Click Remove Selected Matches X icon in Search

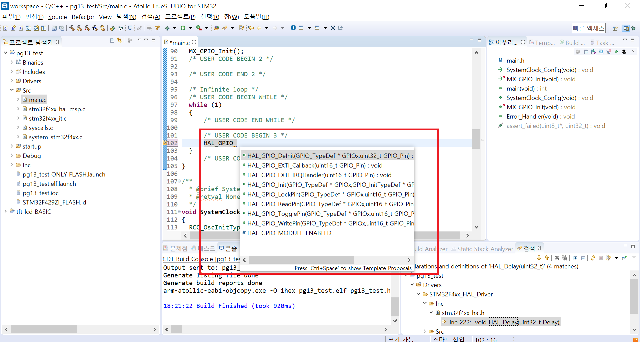(557, 258)
